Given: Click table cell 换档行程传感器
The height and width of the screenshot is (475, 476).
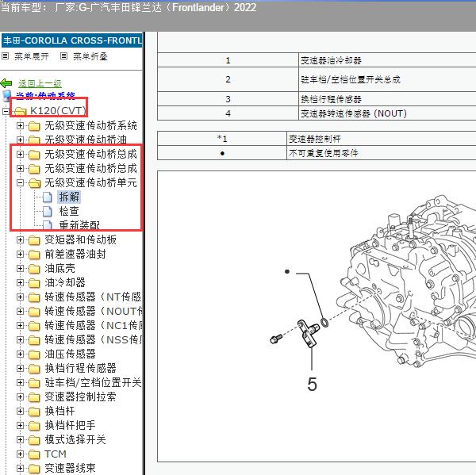Looking at the screenshot, I should pos(387,99).
